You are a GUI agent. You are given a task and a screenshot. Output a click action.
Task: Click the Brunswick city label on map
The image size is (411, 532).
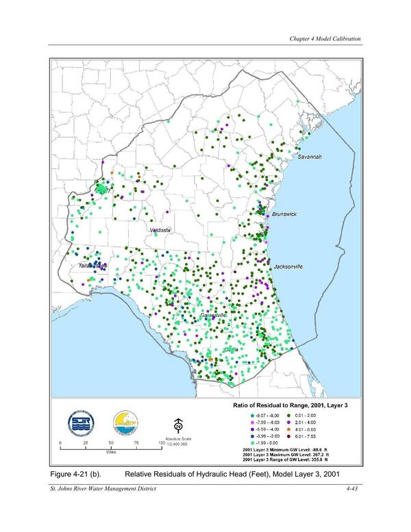[284, 214]
